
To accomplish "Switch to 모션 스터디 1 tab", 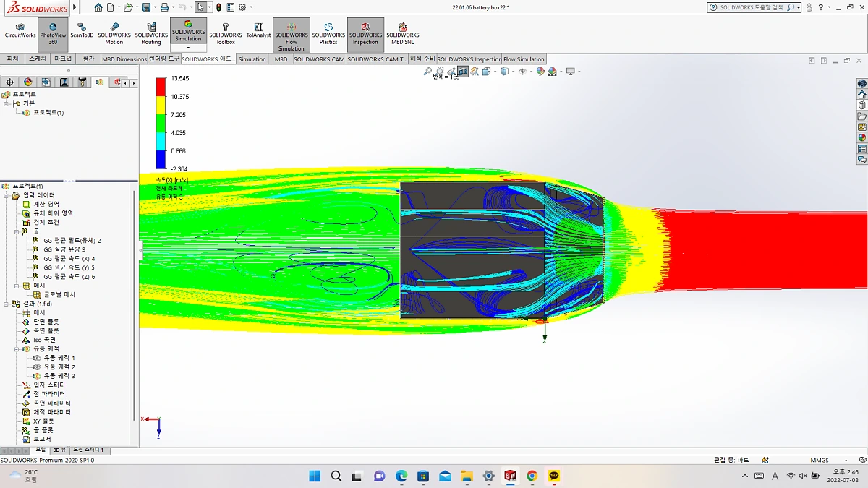I will coord(88,450).
